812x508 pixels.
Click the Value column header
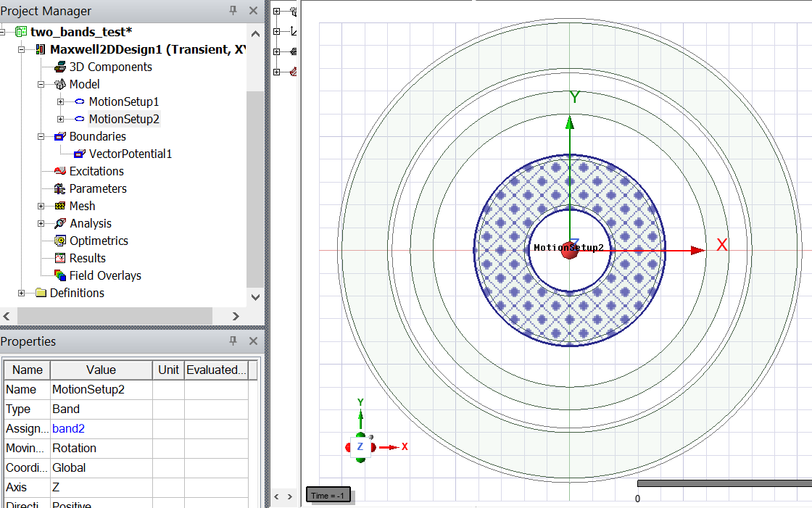point(101,370)
